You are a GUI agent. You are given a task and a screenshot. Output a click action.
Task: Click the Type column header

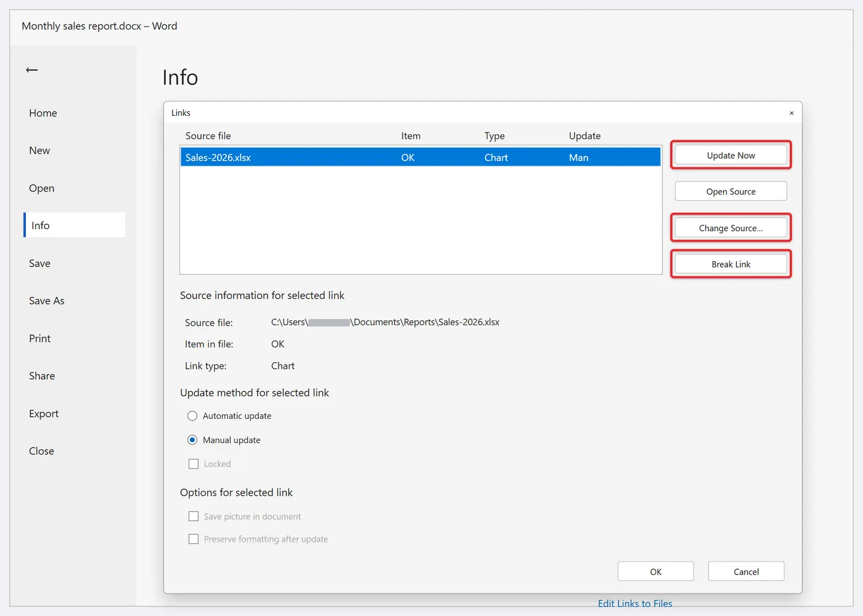tap(494, 136)
